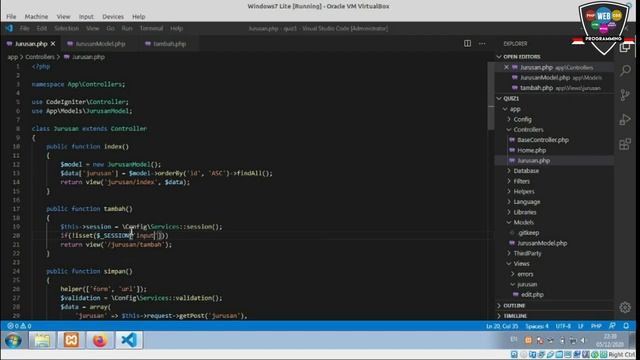Open VS Code Selection menu
This screenshot has height=360, width=640.
click(x=67, y=28)
